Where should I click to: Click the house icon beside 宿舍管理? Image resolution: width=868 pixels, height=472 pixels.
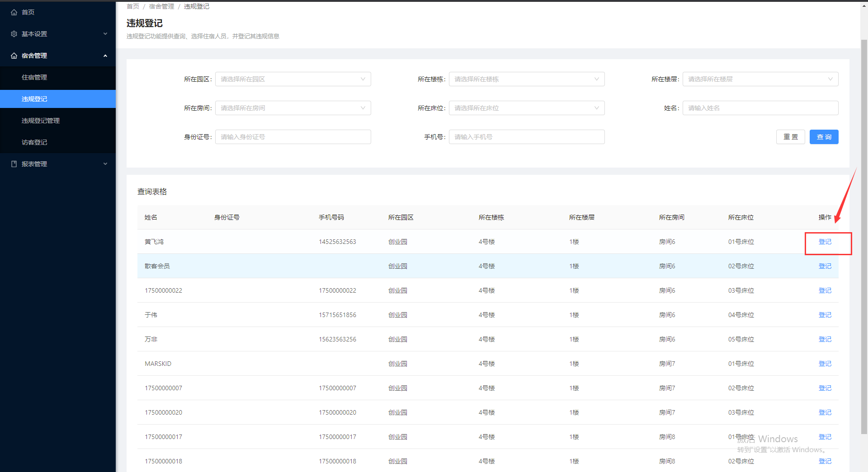pos(14,56)
